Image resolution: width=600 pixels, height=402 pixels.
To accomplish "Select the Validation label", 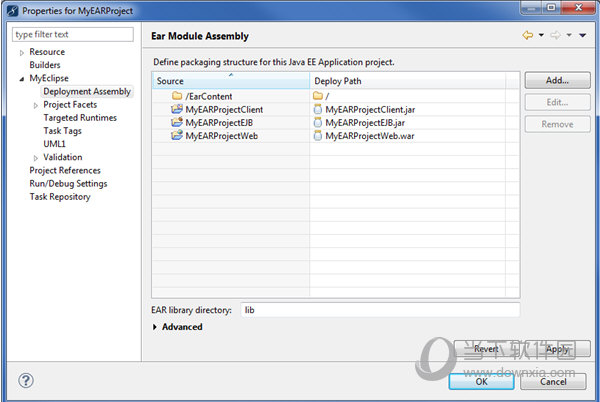I will [63, 157].
